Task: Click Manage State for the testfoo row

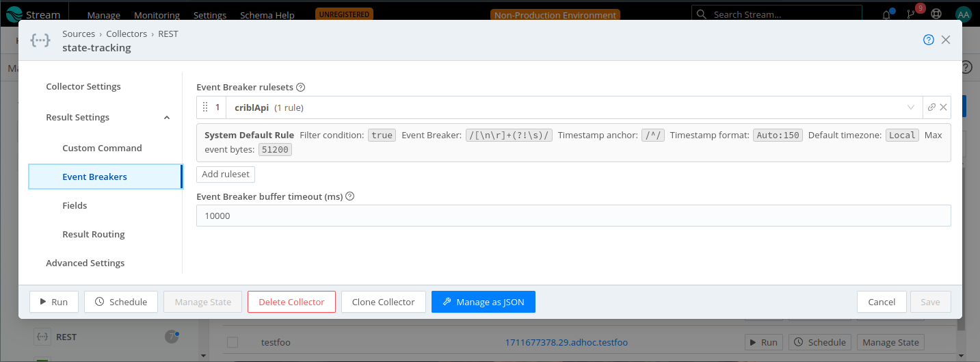Action: (890, 342)
